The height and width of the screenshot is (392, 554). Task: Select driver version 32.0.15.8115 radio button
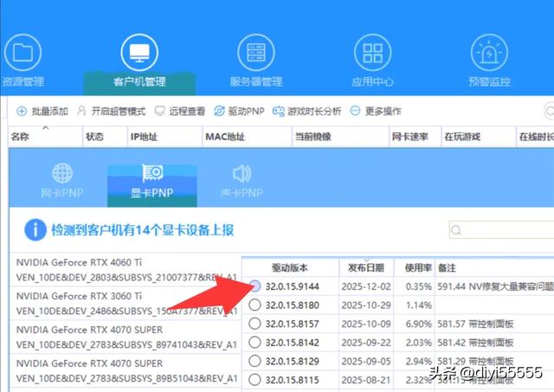tap(254, 380)
